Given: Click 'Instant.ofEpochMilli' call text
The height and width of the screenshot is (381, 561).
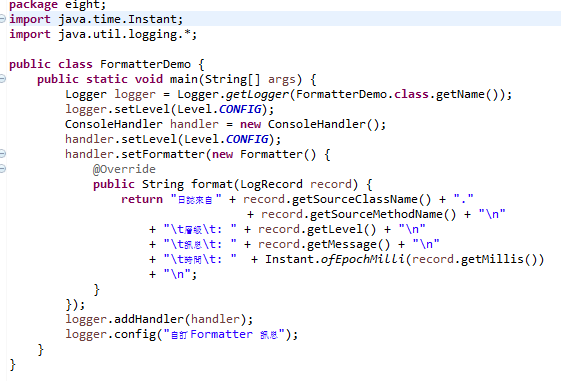Looking at the screenshot, I should pyautogui.click(x=335, y=259).
